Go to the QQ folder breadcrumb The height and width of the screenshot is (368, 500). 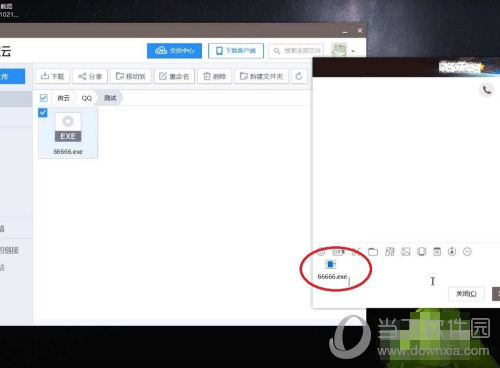click(87, 98)
